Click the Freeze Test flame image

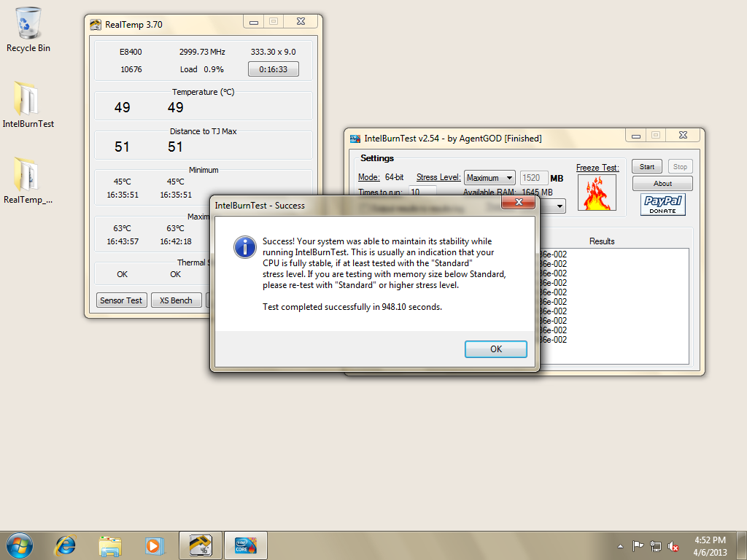click(x=597, y=192)
